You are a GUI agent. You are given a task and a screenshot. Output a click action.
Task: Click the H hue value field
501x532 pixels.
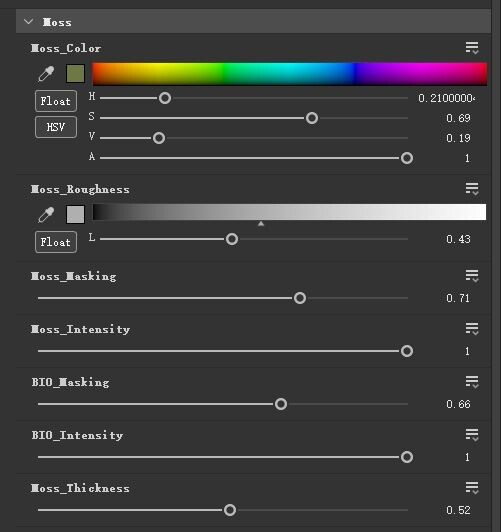pyautogui.click(x=446, y=98)
